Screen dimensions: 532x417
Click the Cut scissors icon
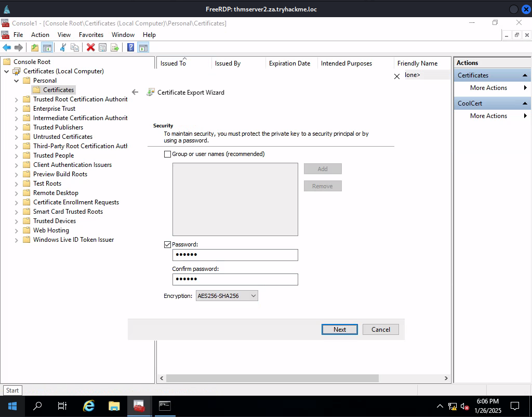(x=63, y=47)
